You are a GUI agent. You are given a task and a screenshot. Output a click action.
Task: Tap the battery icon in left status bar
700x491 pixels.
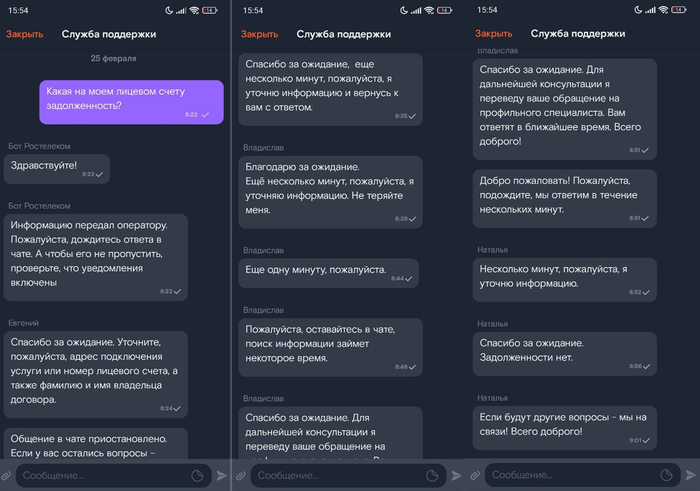click(x=209, y=10)
